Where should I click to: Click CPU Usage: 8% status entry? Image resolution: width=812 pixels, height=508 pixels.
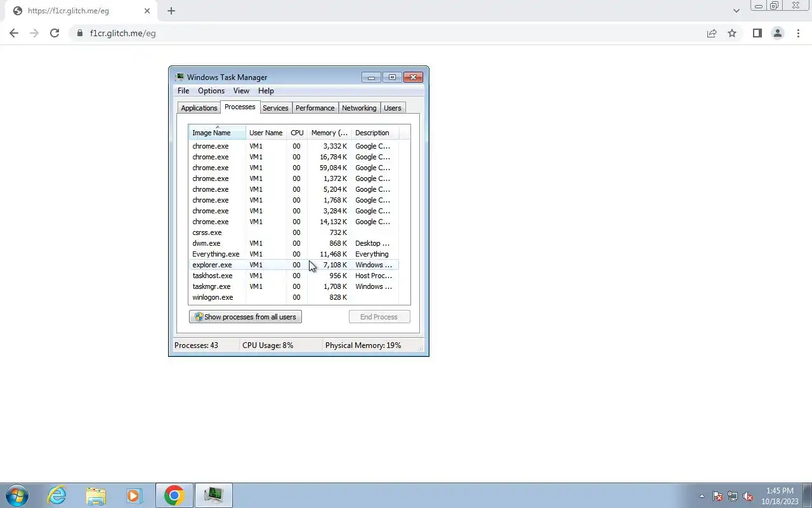point(268,345)
